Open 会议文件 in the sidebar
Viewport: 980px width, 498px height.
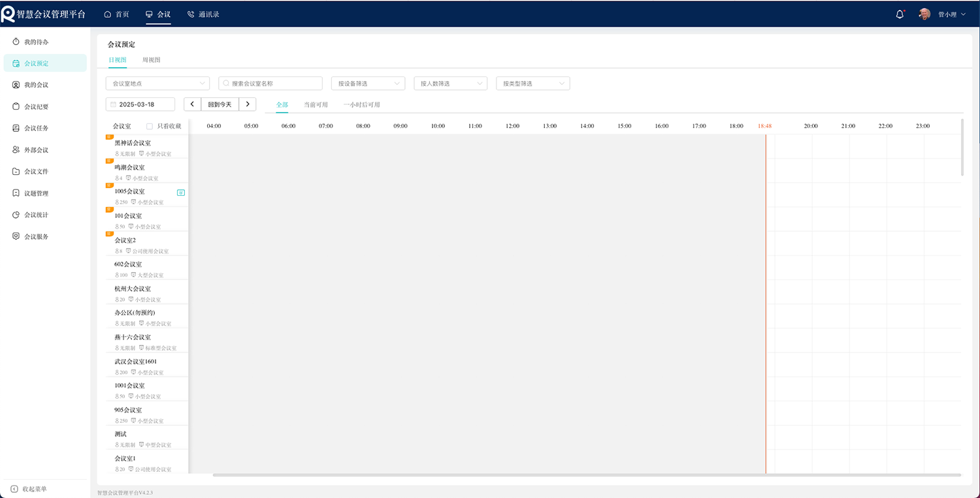pyautogui.click(x=36, y=172)
